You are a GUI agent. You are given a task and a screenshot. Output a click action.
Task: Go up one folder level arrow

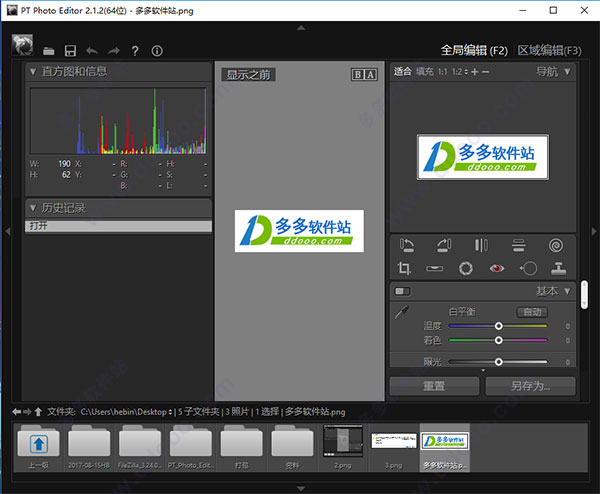[38, 412]
